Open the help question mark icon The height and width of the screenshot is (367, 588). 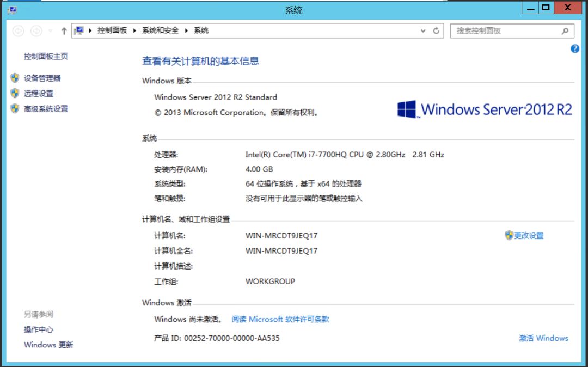point(575,48)
